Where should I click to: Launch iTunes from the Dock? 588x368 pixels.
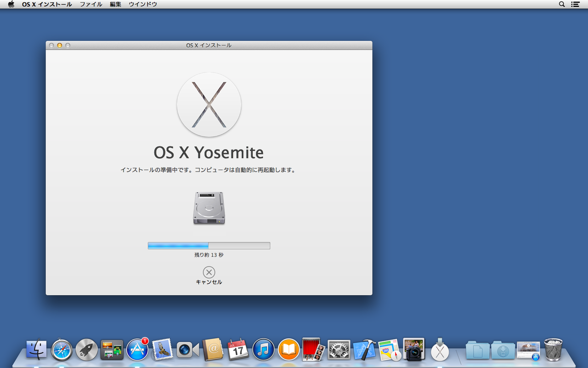263,350
